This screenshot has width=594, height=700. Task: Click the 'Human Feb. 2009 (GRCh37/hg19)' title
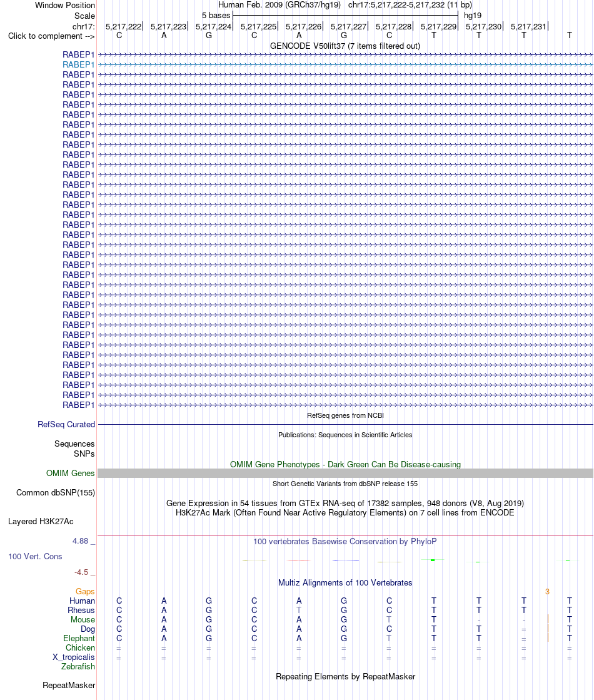[279, 5]
